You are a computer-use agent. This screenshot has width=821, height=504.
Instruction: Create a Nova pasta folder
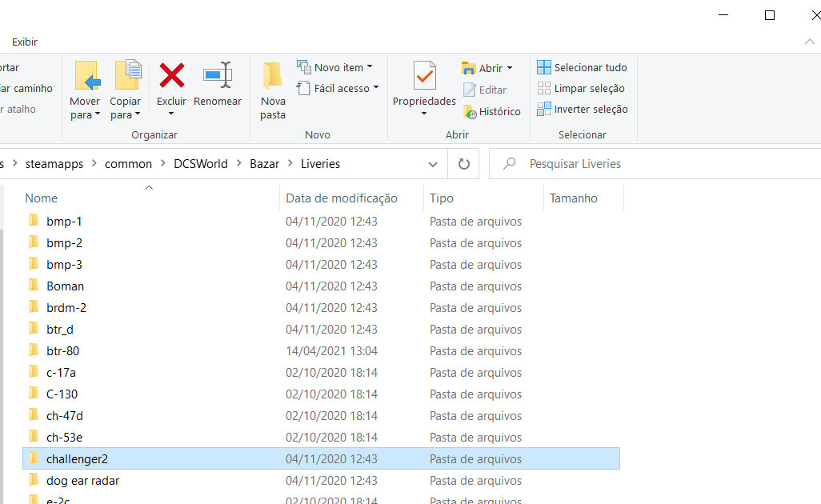click(x=273, y=91)
